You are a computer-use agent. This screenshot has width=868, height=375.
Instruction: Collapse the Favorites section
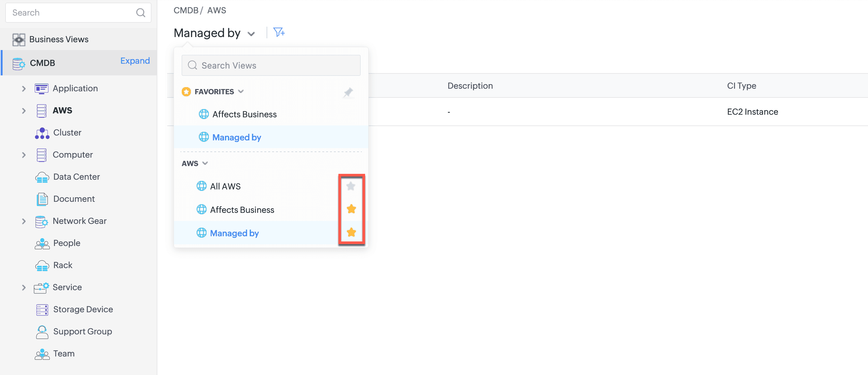pyautogui.click(x=241, y=91)
